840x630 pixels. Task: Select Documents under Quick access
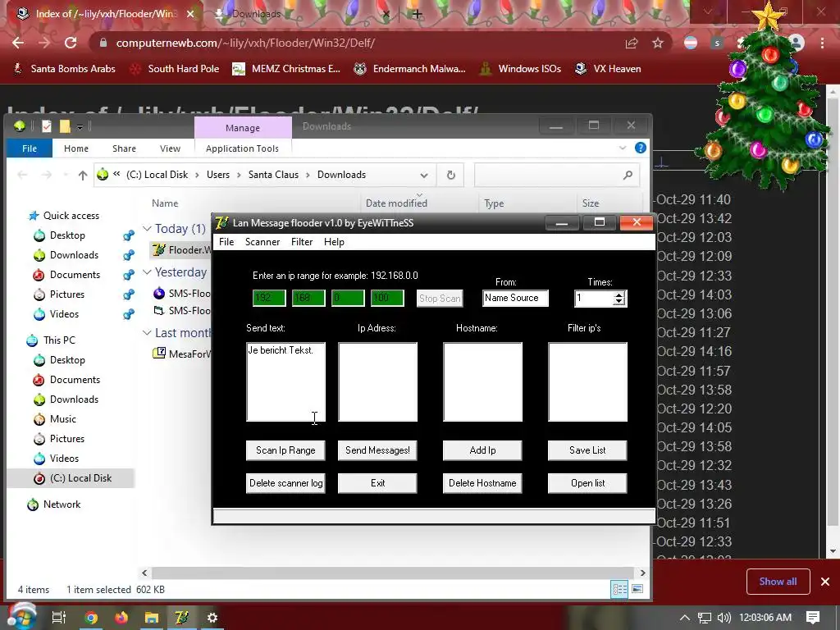(75, 275)
